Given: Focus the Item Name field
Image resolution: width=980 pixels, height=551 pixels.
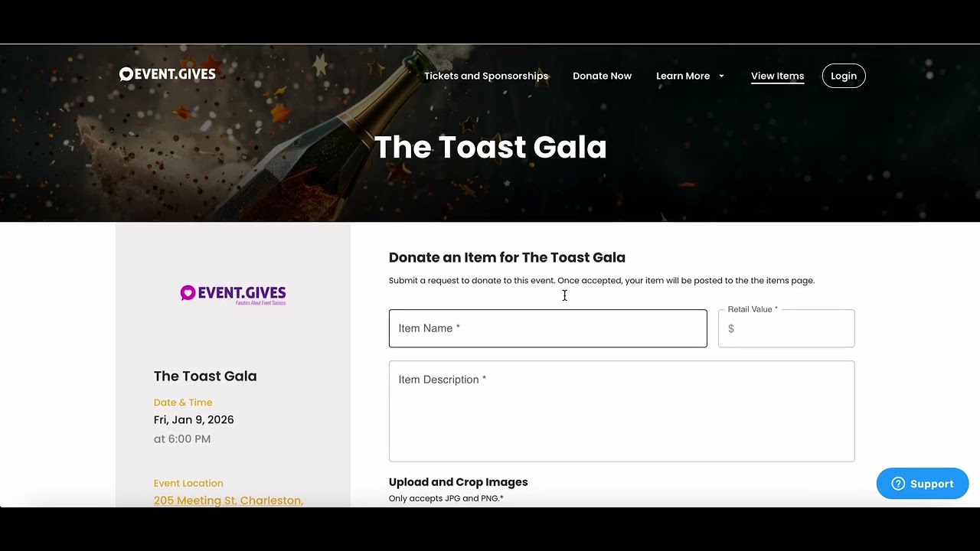Looking at the screenshot, I should tap(548, 328).
